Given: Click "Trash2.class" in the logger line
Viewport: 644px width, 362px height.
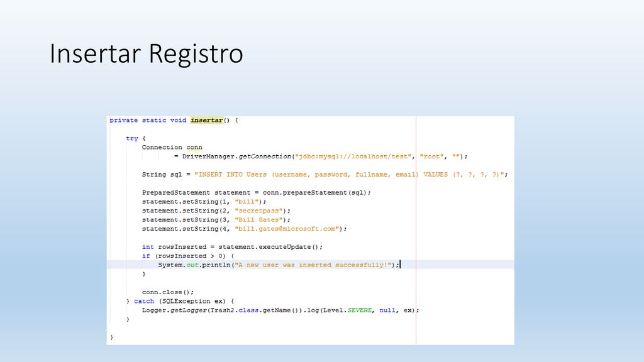Looking at the screenshot, I should [x=235, y=310].
